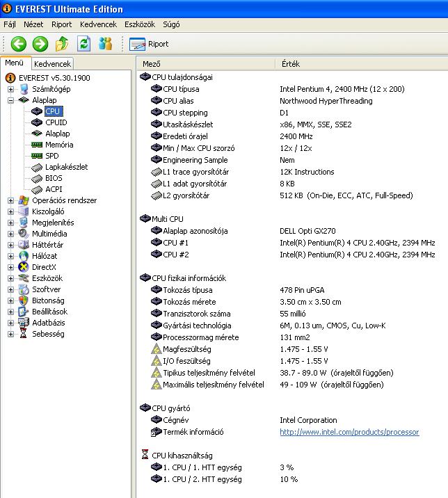The height and width of the screenshot is (498, 448).
Task: Open the Súgó menu
Action: click(171, 24)
